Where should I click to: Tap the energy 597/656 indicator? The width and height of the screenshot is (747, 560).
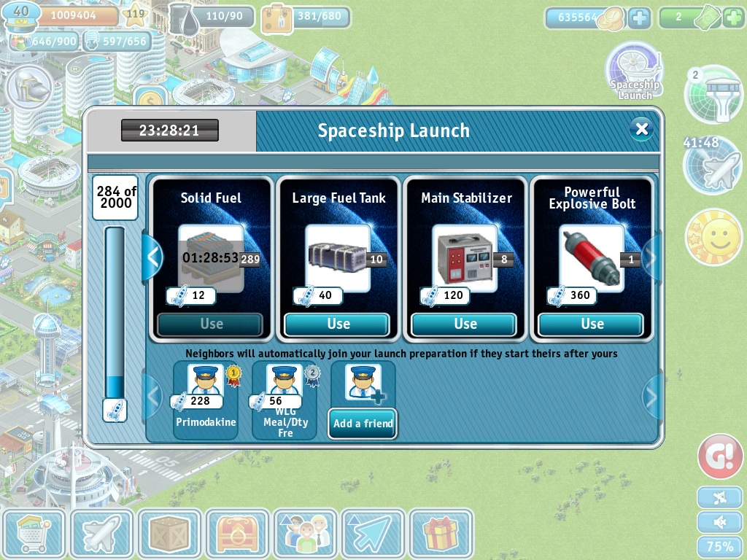[x=117, y=42]
